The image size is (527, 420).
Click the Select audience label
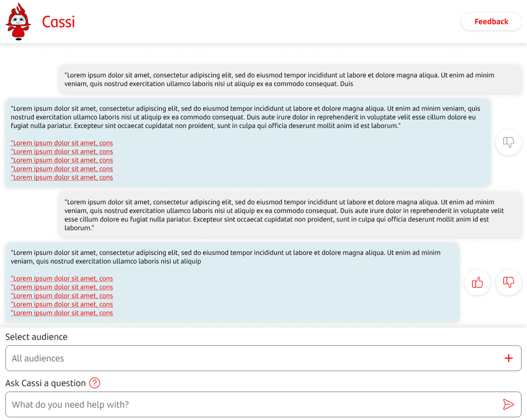point(36,337)
